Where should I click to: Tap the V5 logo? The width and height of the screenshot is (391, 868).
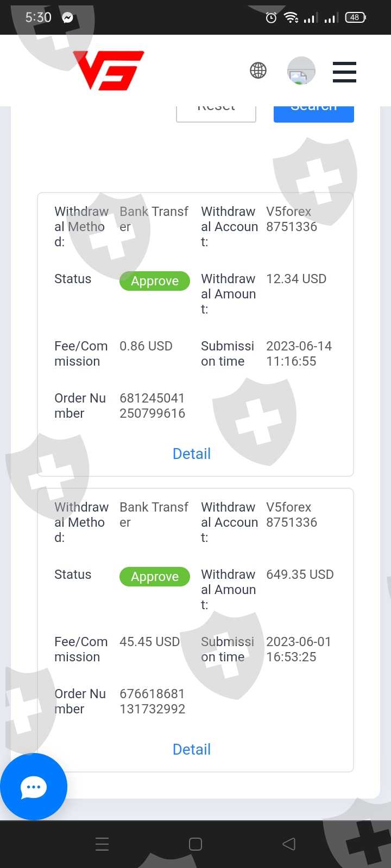click(x=109, y=71)
